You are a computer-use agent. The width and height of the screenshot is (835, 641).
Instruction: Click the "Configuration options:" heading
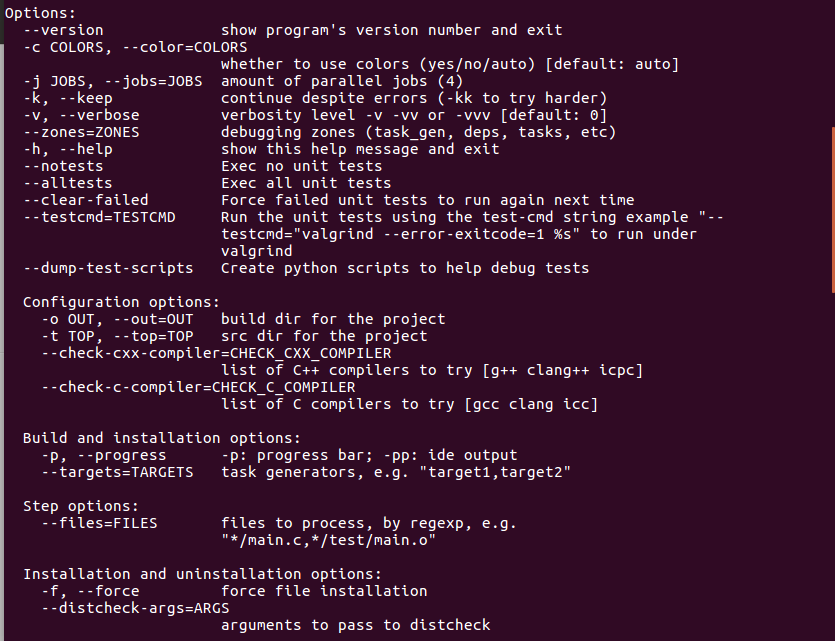tap(122, 302)
